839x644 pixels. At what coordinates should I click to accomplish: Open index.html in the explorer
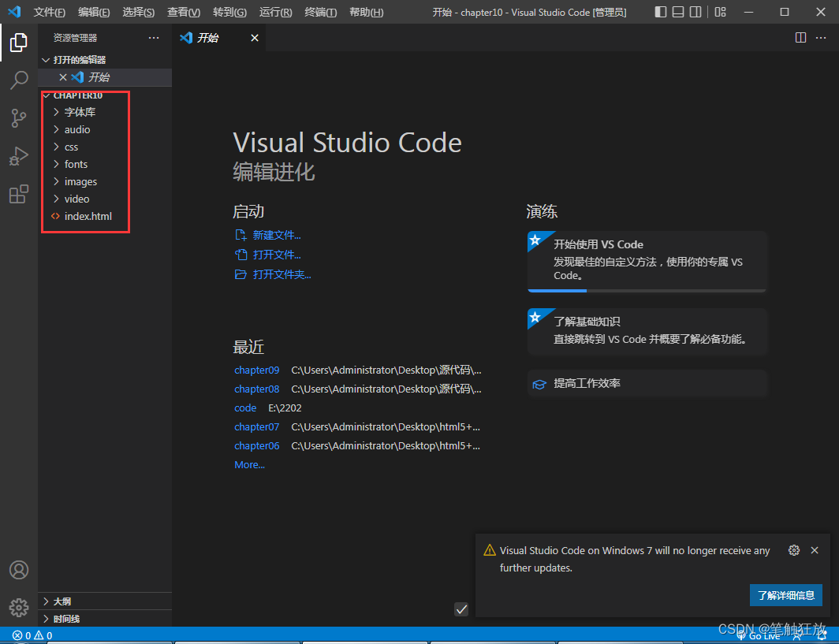click(105, 216)
